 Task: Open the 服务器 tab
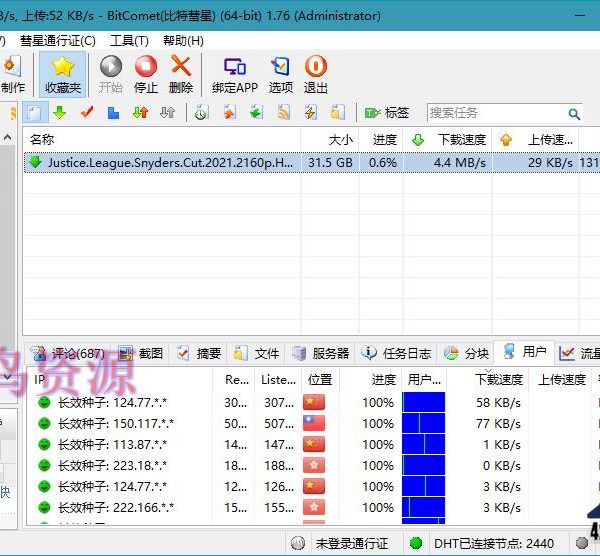[321, 353]
